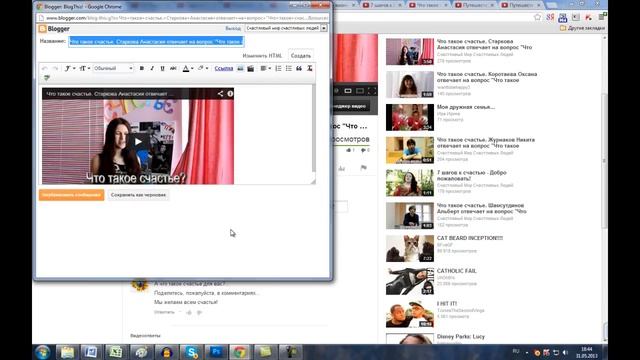Click the like thumbs-up icon under video

click(x=350, y=150)
